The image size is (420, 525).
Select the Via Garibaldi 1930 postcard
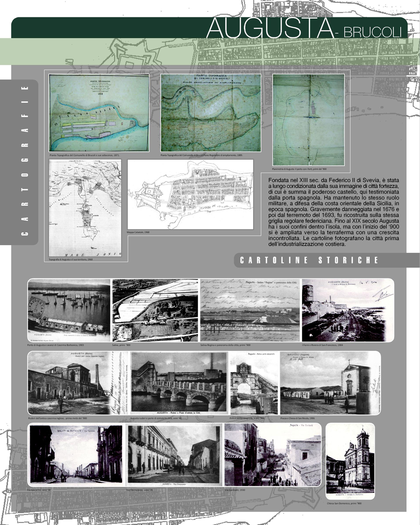[273, 456]
